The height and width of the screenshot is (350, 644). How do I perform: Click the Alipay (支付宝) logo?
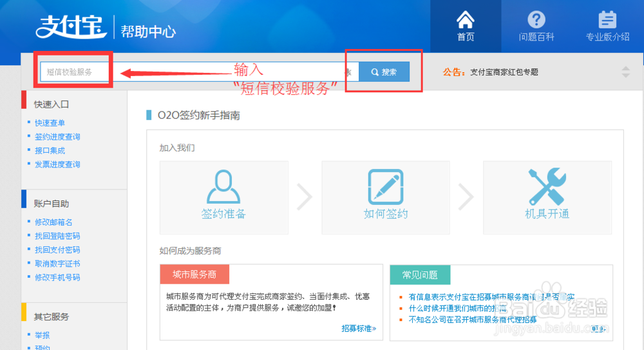click(x=71, y=26)
